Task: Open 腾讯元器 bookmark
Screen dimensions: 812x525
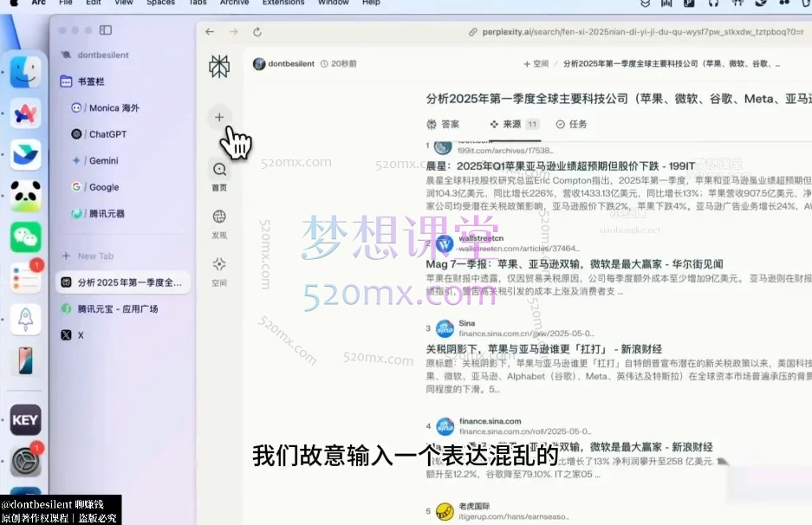Action: coord(98,213)
